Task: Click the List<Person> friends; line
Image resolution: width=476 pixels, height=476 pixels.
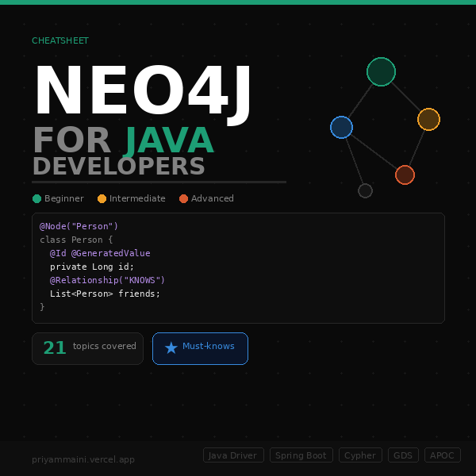Action: (105, 294)
